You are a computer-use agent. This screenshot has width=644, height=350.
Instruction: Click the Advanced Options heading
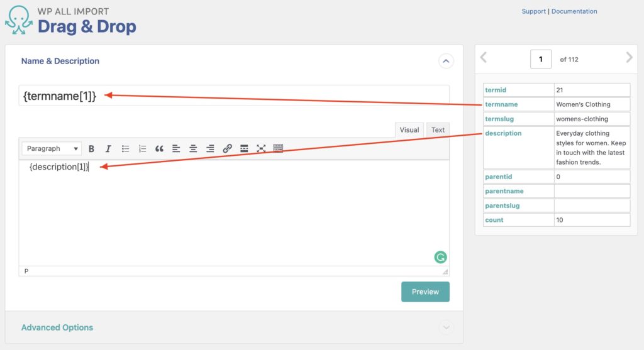[x=57, y=327]
